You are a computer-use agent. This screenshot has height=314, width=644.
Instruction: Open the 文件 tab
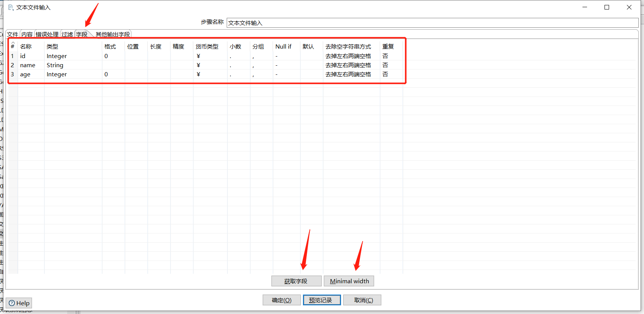(x=13, y=34)
